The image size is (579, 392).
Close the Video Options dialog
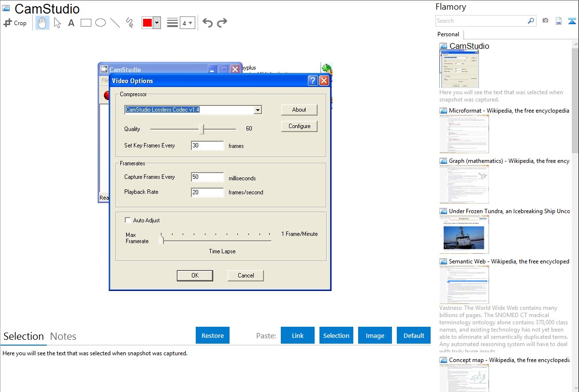tap(324, 81)
